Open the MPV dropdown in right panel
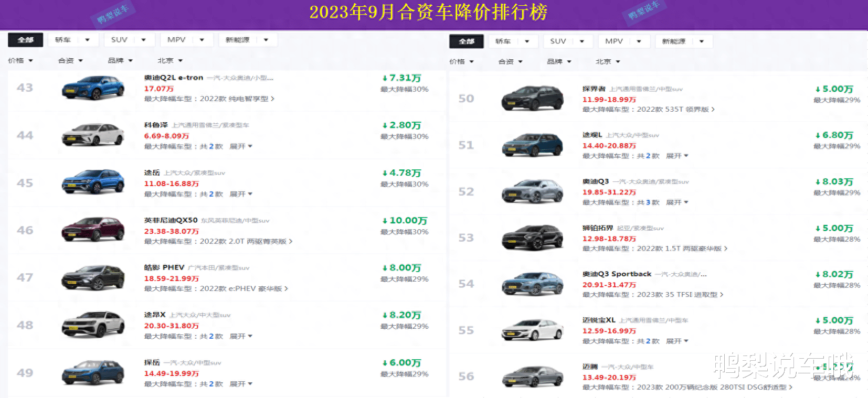Viewport: 868px width, 398px height. (624, 41)
